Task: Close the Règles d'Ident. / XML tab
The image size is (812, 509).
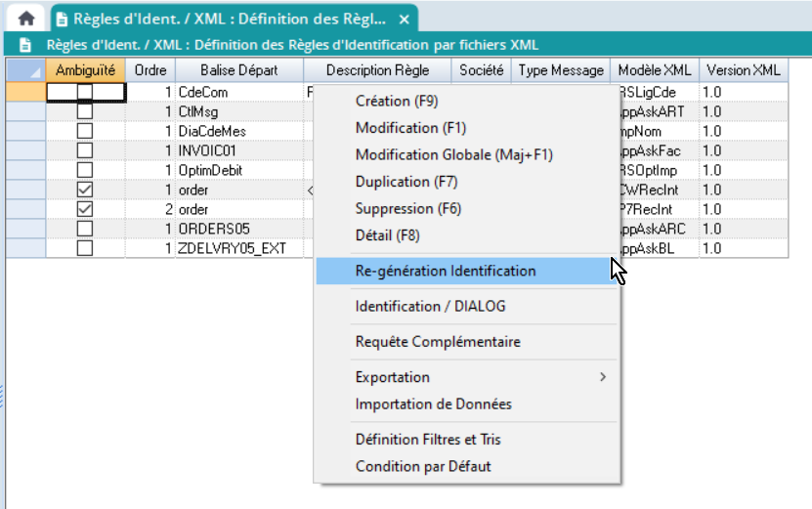Action: [404, 20]
